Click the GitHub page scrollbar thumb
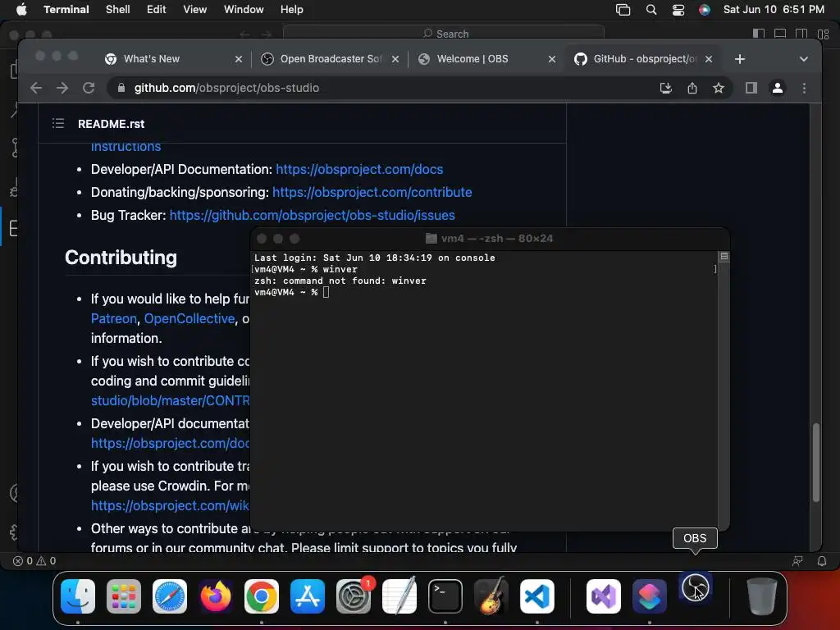The image size is (840, 630). point(816,463)
